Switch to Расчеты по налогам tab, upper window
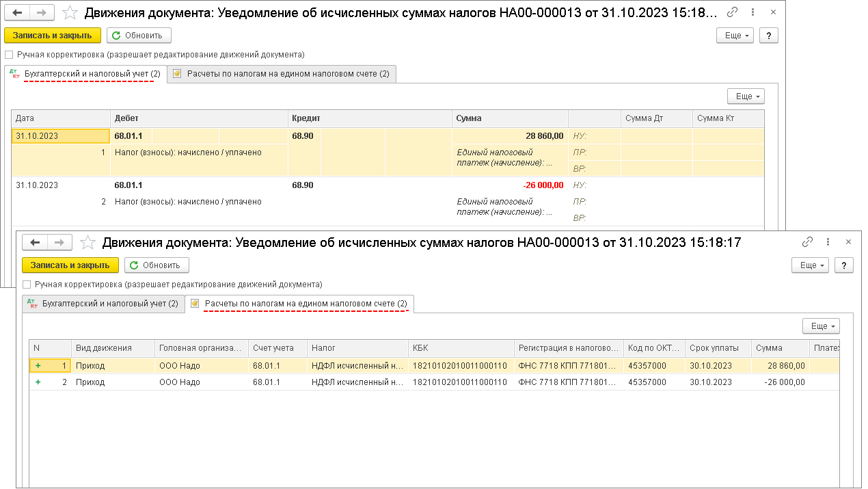The image size is (868, 489). pos(282,74)
